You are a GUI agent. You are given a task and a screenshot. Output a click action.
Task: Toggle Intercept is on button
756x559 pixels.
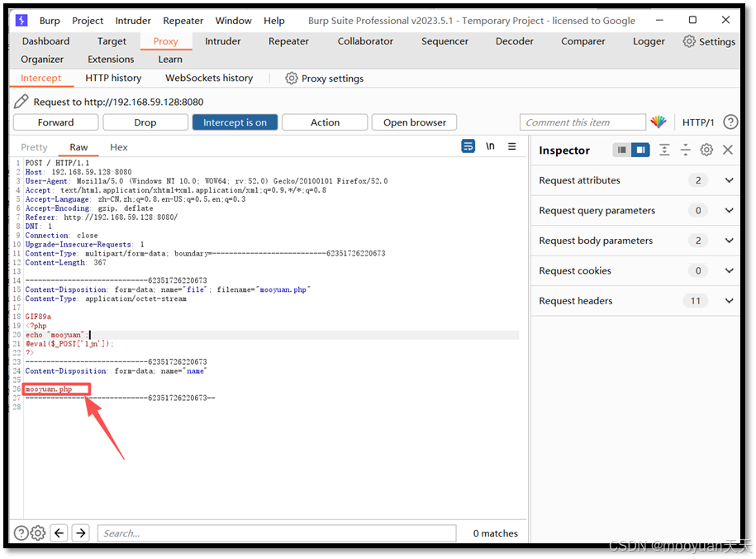[235, 122]
